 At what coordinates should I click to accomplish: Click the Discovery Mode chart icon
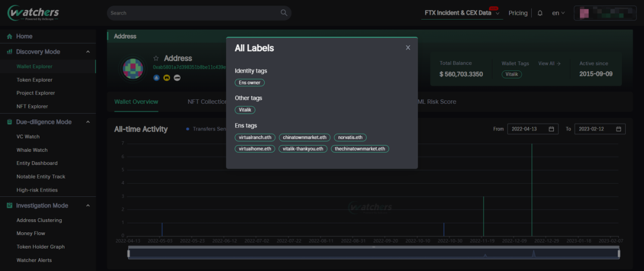pyautogui.click(x=10, y=52)
